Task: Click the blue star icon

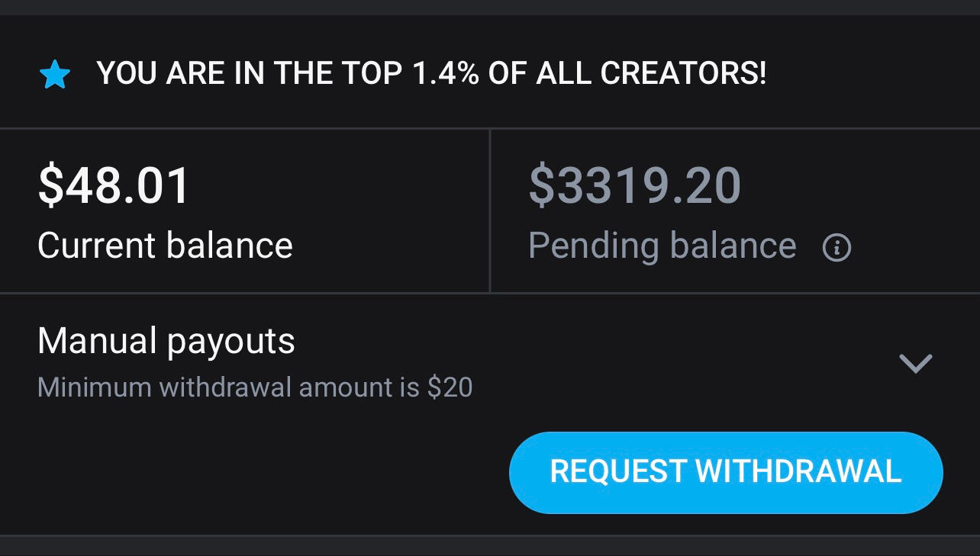Action: pyautogui.click(x=55, y=75)
